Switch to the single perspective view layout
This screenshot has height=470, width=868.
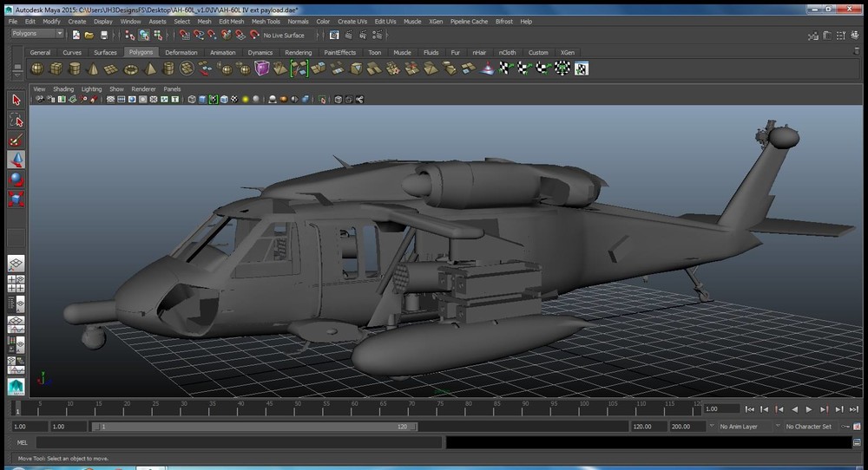tap(16, 264)
